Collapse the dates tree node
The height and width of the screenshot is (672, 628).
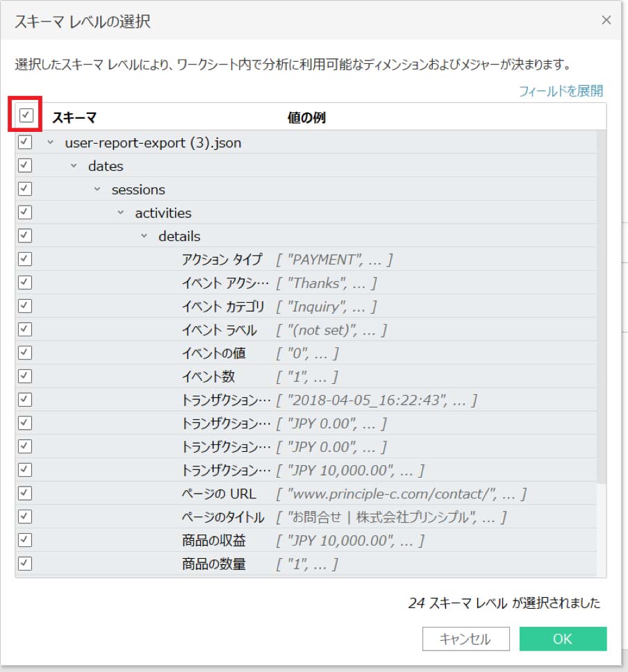(74, 167)
